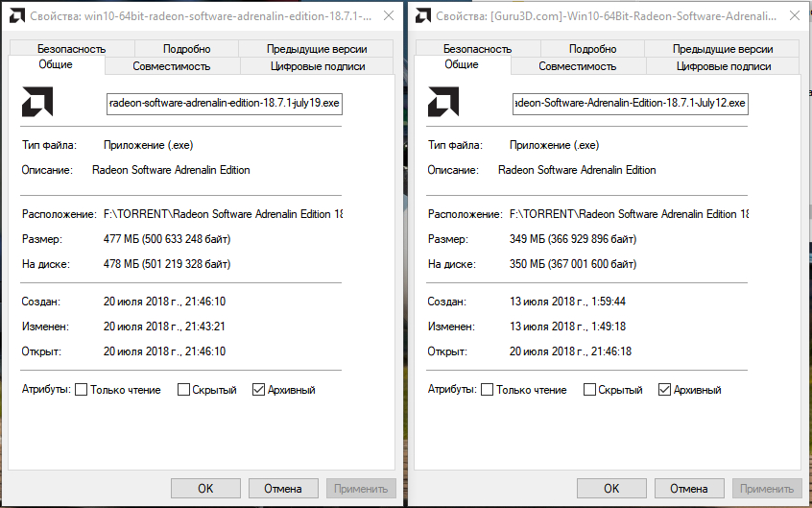Click the AMD icon in right properties window
812x508 pixels.
click(x=443, y=103)
